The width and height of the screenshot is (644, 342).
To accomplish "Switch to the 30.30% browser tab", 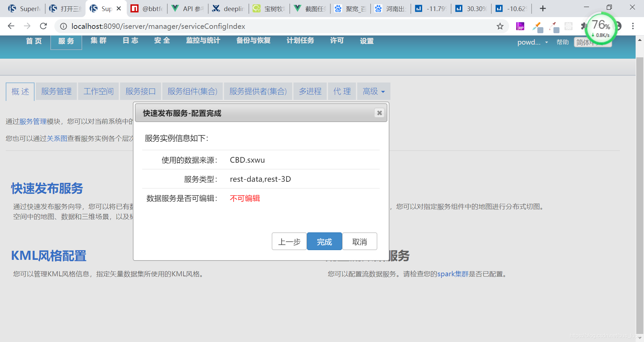I will click(472, 9).
